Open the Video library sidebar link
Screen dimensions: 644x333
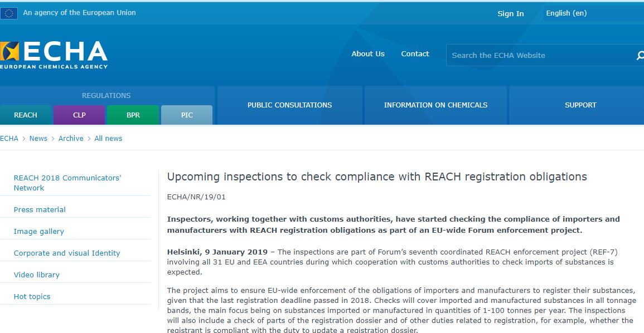coord(37,275)
